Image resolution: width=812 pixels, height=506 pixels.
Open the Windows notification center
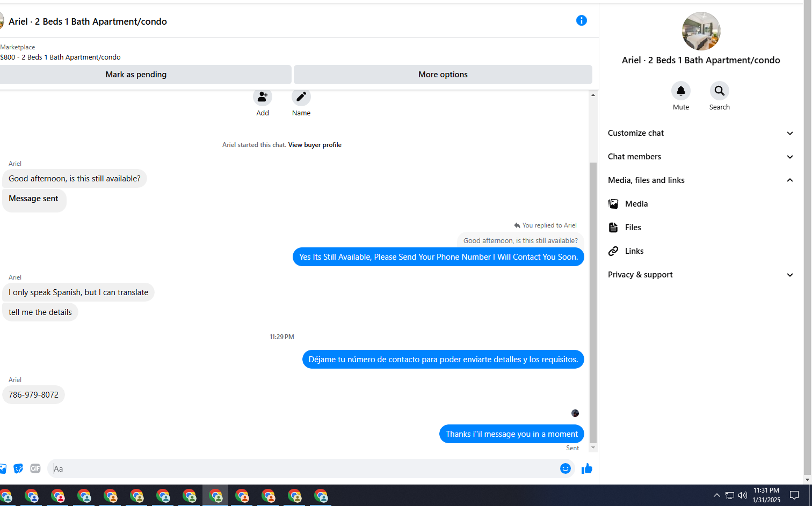pyautogui.click(x=794, y=495)
